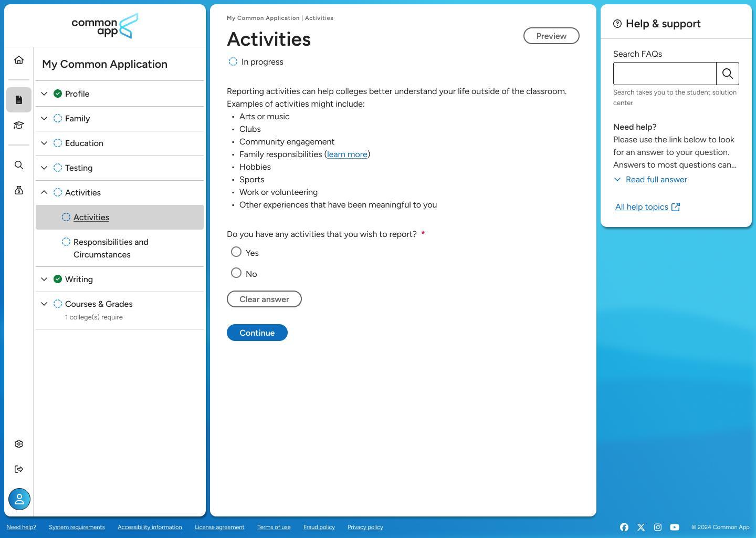
Task: Open the college search magnifier icon in sidebar
Action: pyautogui.click(x=19, y=165)
